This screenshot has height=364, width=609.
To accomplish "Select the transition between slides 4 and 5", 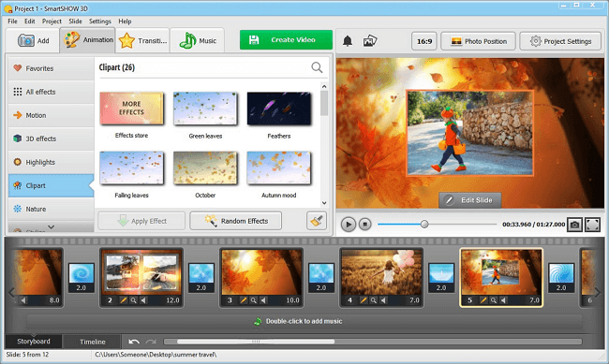I will point(441,278).
